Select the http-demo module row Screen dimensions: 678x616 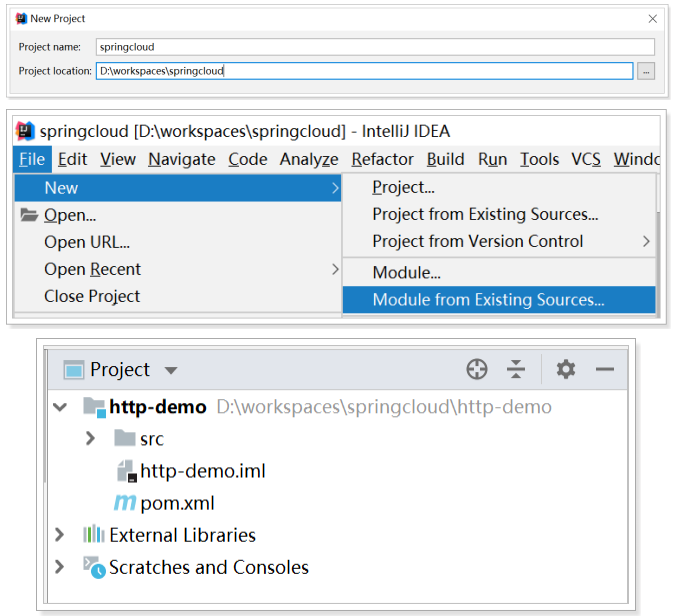(x=338, y=407)
